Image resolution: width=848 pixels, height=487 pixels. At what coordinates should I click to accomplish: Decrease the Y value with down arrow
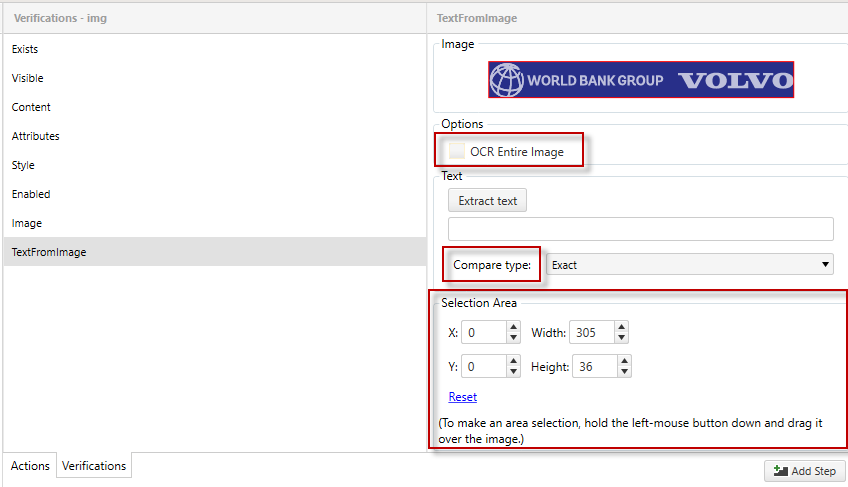[513, 372]
